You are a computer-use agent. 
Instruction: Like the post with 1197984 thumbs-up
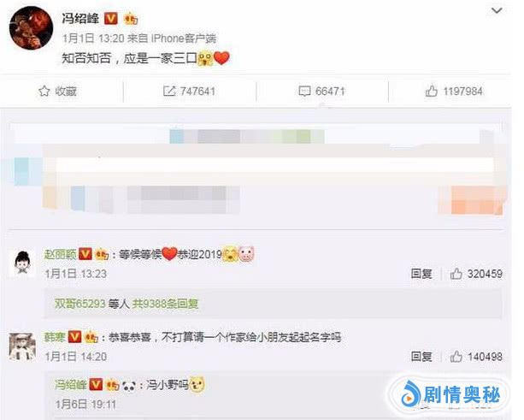(x=431, y=91)
